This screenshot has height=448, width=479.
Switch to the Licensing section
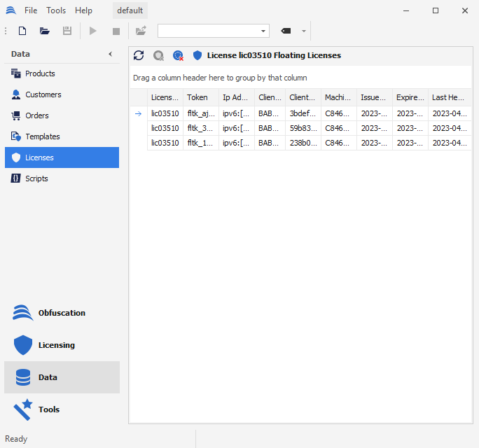[x=56, y=345]
